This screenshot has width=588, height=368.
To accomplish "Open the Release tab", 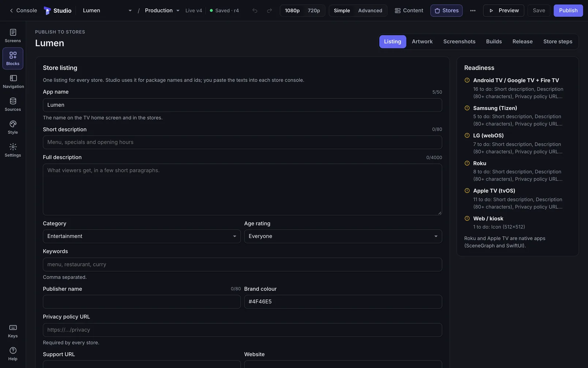I will click(523, 42).
